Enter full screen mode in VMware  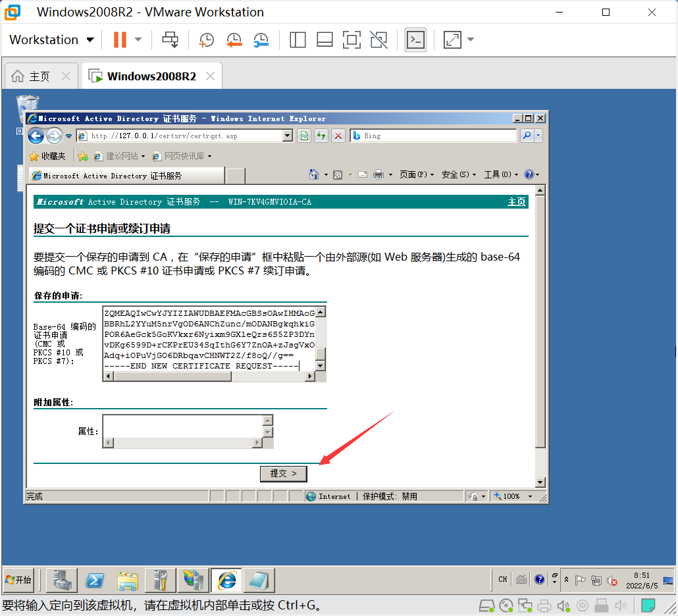coord(352,39)
